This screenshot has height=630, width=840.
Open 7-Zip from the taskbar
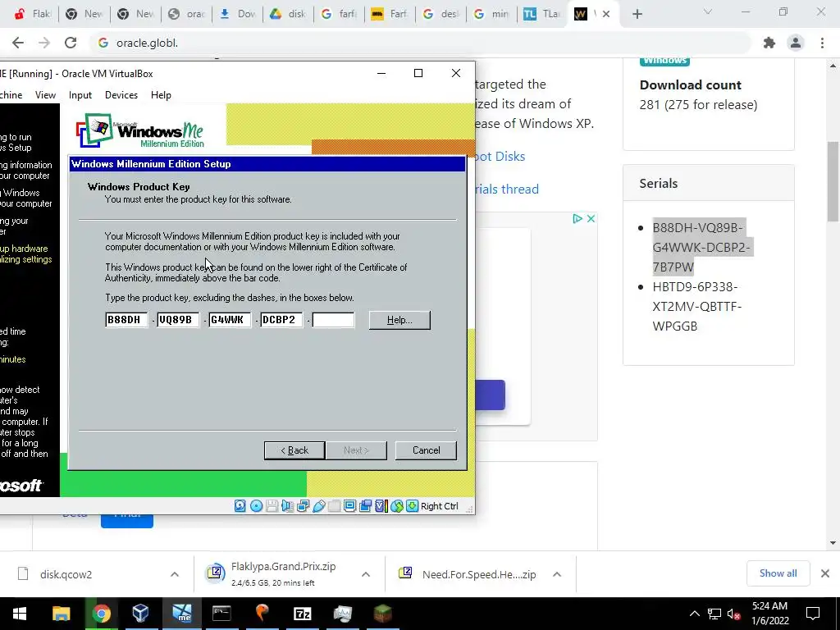(303, 614)
